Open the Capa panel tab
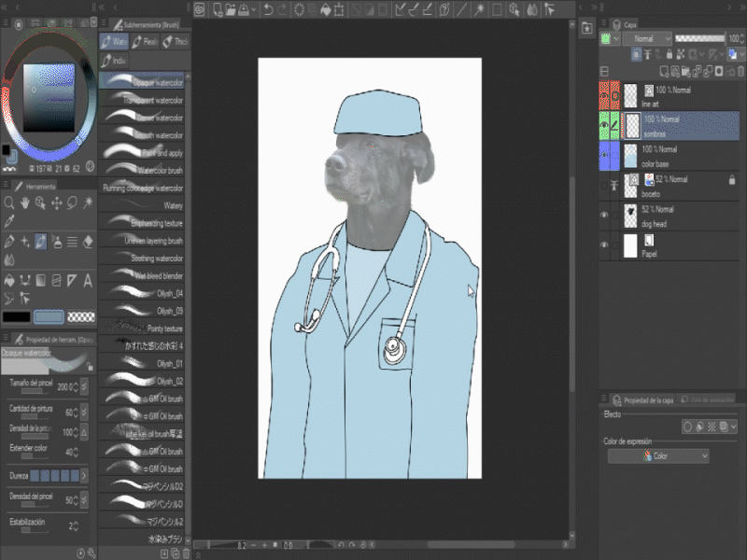 (x=625, y=24)
